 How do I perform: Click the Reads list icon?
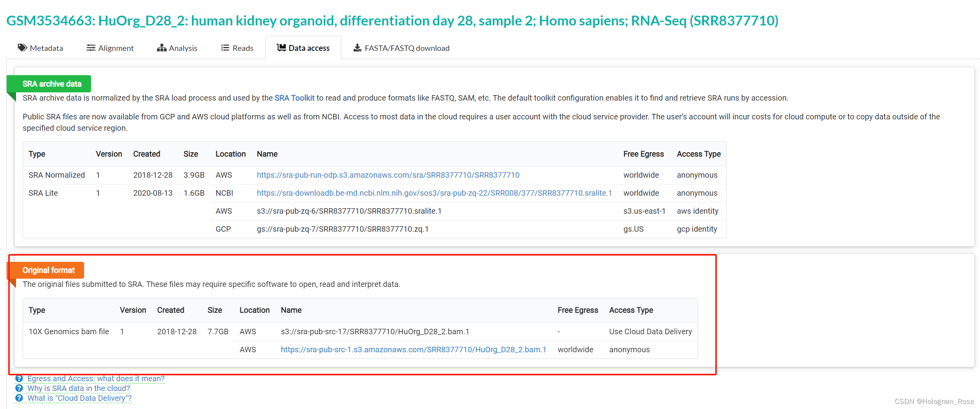(225, 48)
